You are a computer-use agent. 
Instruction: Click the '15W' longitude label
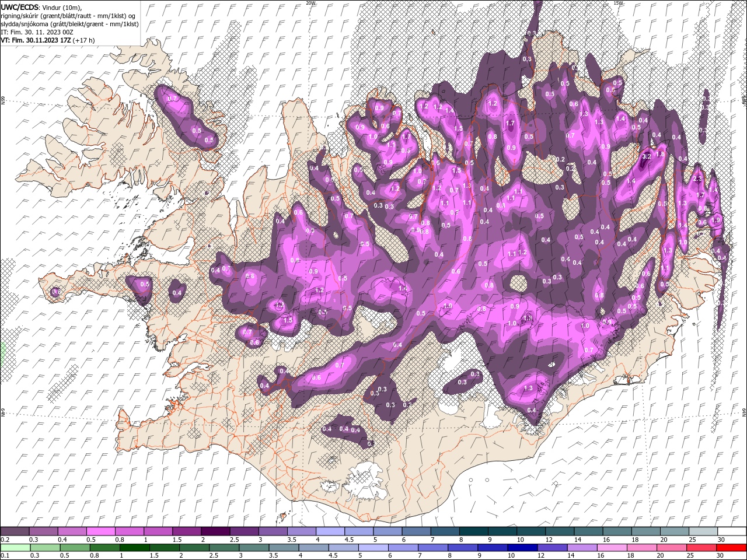click(618, 3)
